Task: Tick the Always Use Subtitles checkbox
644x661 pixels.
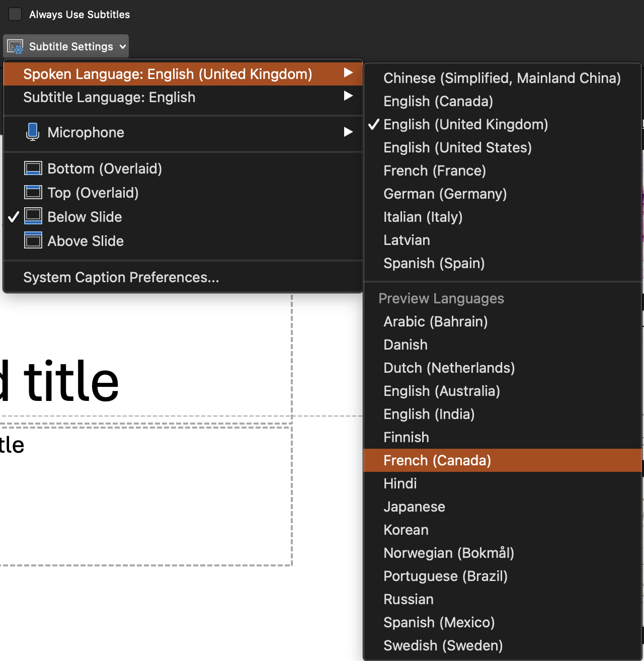Action: [x=15, y=14]
